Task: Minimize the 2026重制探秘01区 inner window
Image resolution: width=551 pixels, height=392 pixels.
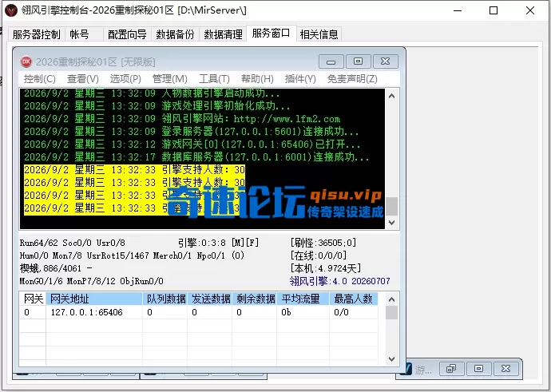Action: 331,61
